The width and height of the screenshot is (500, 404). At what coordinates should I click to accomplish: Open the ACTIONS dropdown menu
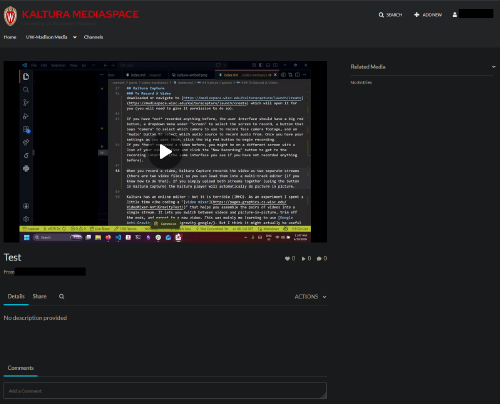[310, 297]
